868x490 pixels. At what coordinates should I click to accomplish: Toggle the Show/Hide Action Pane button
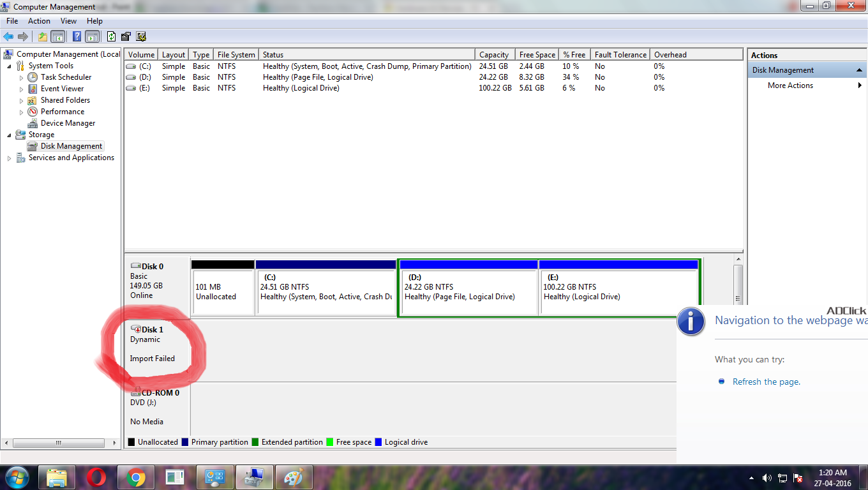pyautogui.click(x=93, y=36)
